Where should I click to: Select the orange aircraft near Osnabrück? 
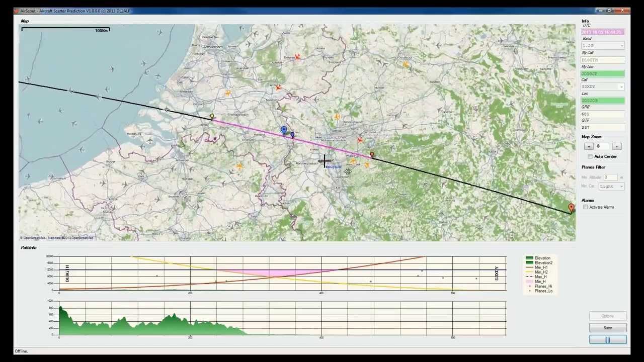pyautogui.click(x=406, y=64)
